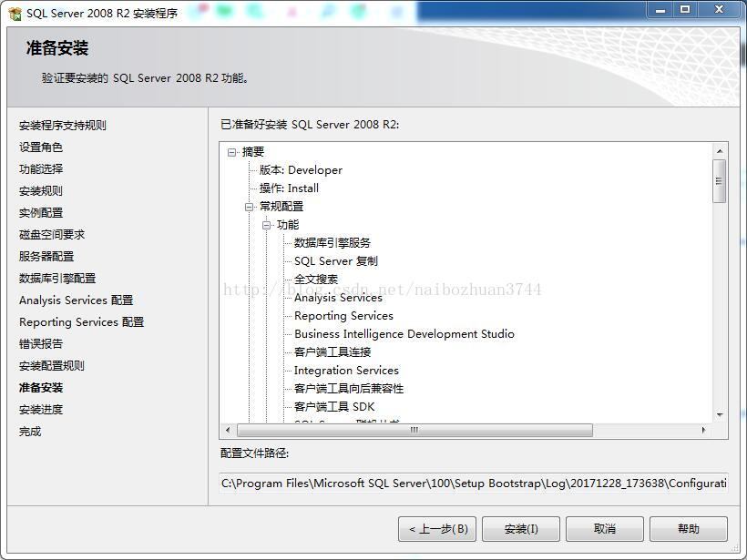
Task: Select 数据库引擎配置 in the step list
Action: point(57,278)
